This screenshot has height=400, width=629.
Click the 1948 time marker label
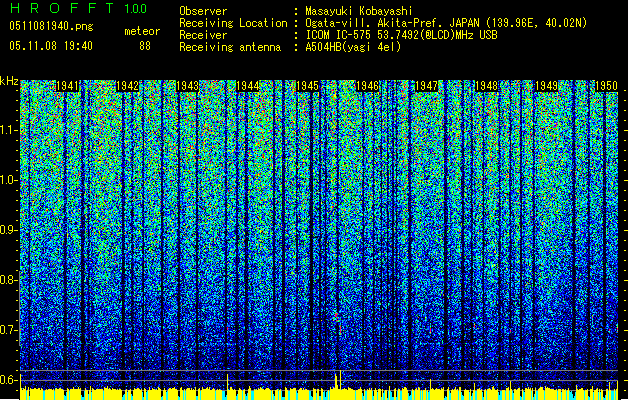point(487,86)
